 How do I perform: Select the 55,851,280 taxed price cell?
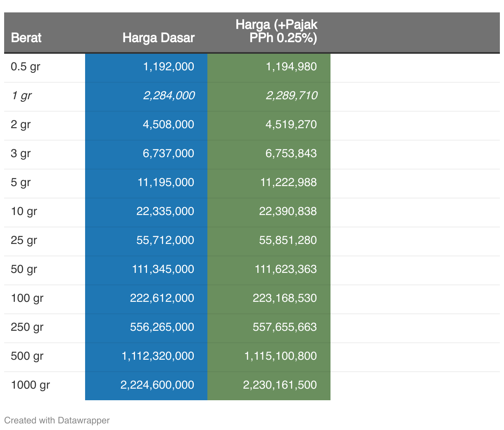[288, 240]
